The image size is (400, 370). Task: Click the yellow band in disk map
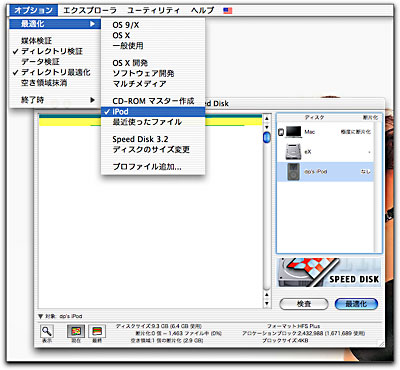151,122
